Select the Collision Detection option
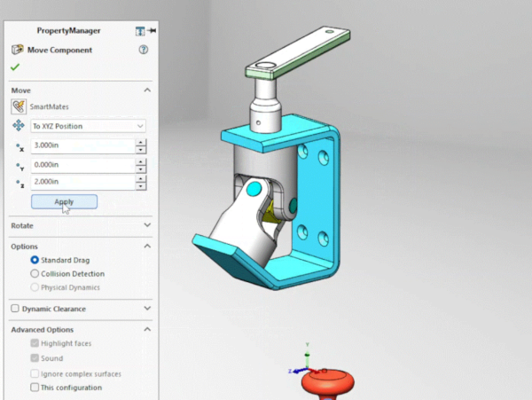The width and height of the screenshot is (532, 400). [x=35, y=274]
